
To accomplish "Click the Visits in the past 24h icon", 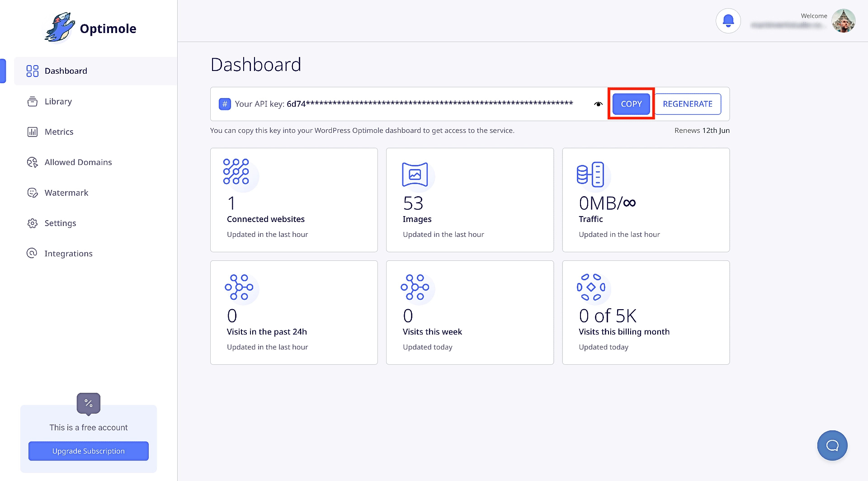I will (239, 287).
